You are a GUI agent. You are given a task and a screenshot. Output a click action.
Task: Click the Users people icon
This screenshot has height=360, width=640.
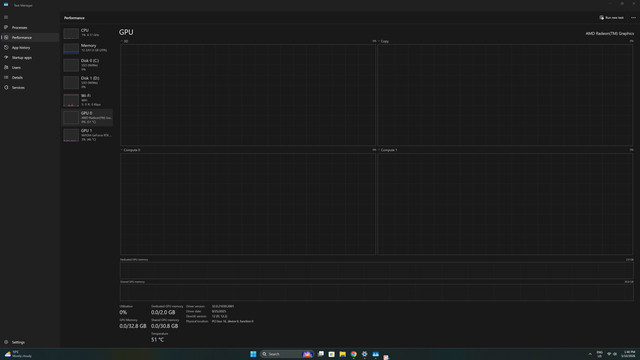[x=6, y=67]
